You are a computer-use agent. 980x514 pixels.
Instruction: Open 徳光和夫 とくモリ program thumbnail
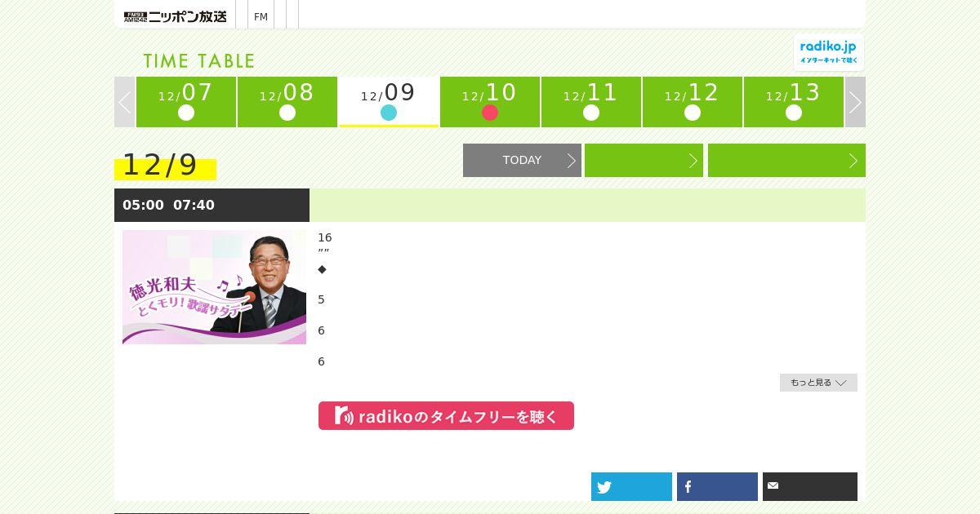click(x=214, y=287)
